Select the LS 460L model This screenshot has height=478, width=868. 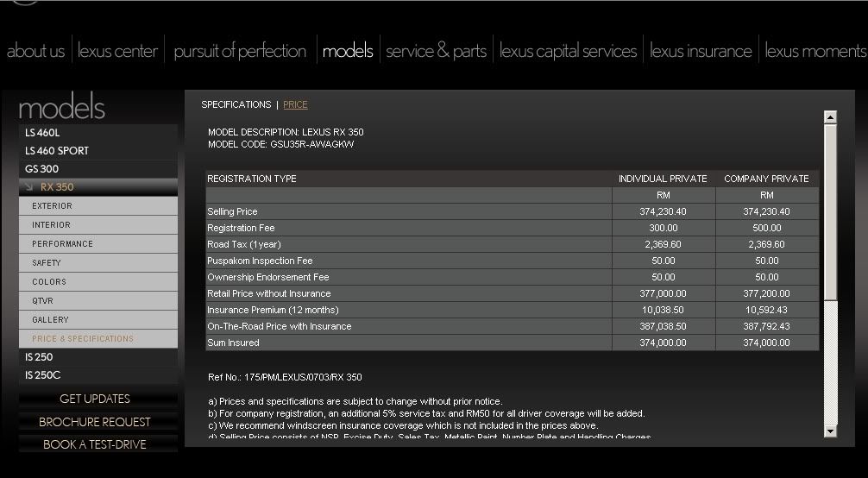click(x=42, y=133)
